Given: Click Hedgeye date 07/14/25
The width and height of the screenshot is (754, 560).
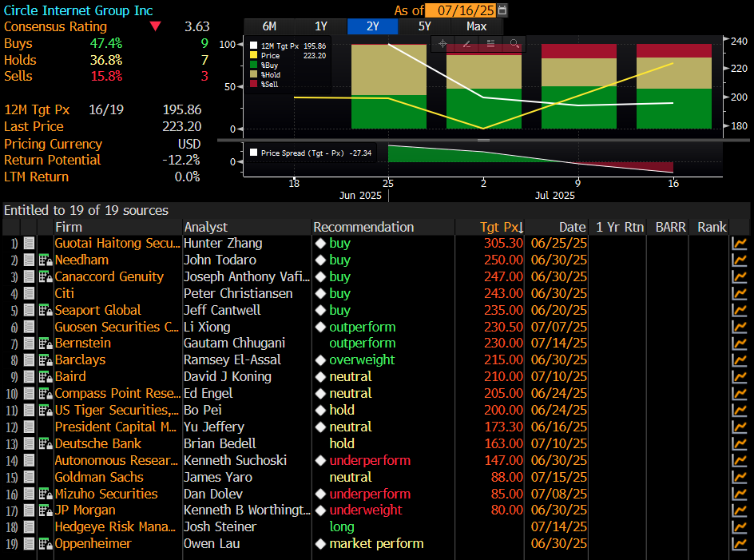Looking at the screenshot, I should [559, 527].
